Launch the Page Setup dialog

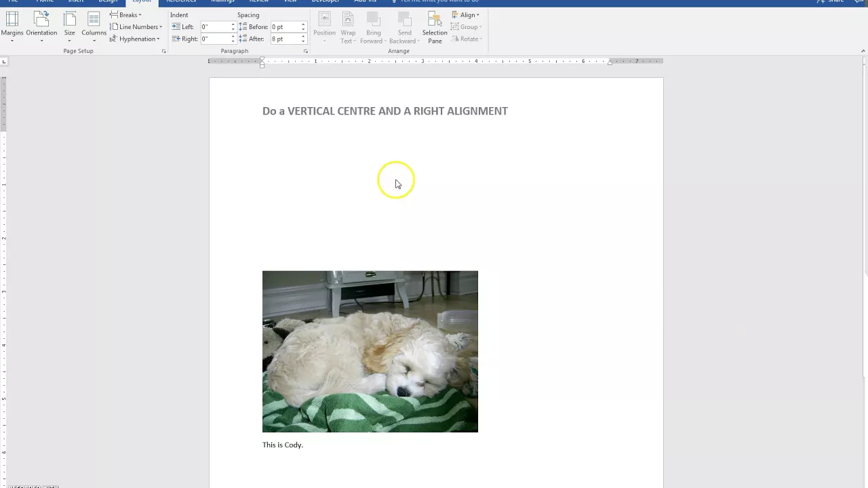coord(163,52)
